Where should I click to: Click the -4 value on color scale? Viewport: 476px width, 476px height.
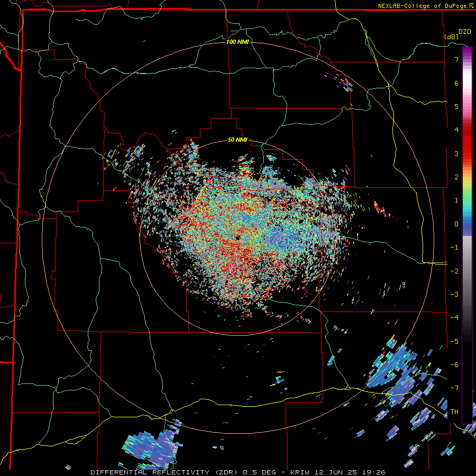[x=454, y=318]
